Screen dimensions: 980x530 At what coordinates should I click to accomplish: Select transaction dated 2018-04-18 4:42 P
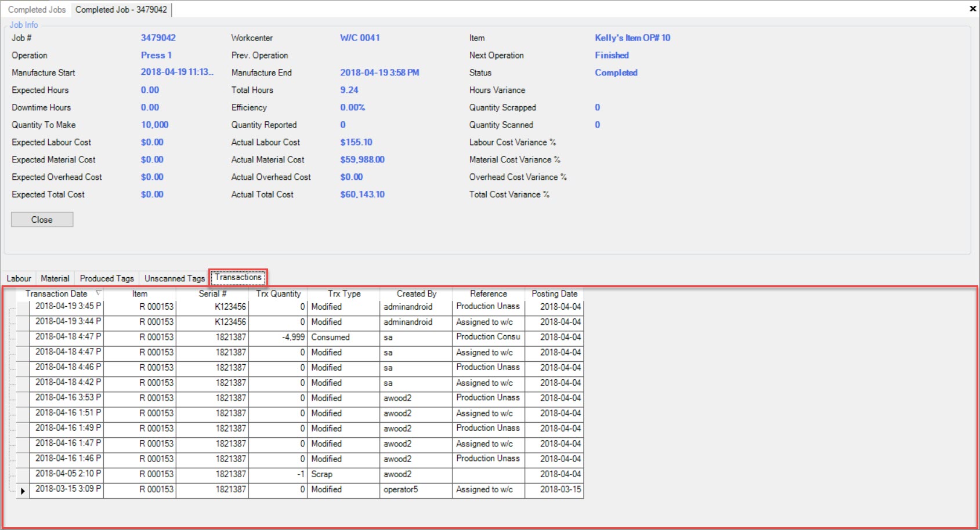[67, 383]
